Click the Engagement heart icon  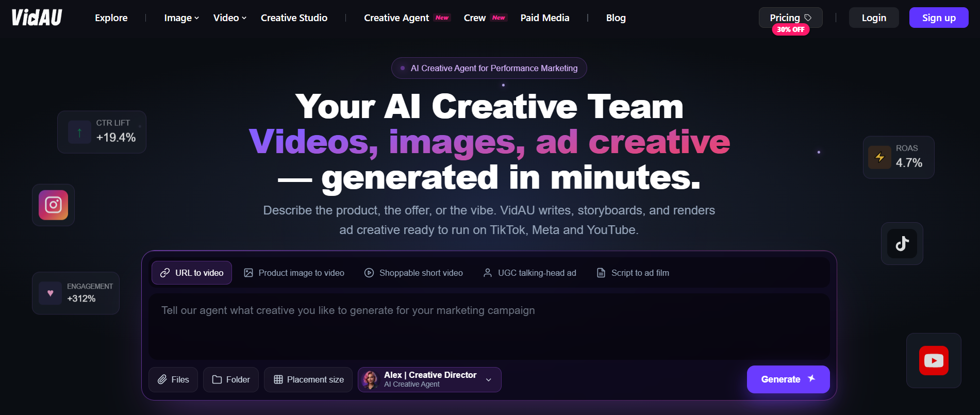51,293
